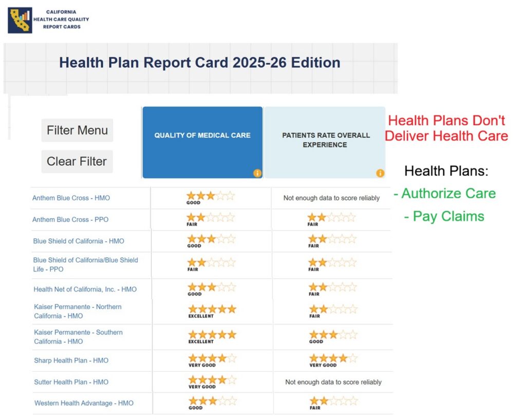Open Kaiser Permanente - Southern California - HMO
Image resolution: width=526 pixels, height=420 pixels.
click(x=79, y=336)
